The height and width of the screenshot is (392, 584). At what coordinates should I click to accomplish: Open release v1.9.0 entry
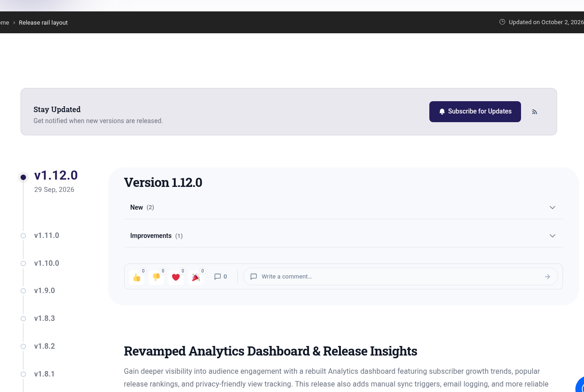coord(44,291)
